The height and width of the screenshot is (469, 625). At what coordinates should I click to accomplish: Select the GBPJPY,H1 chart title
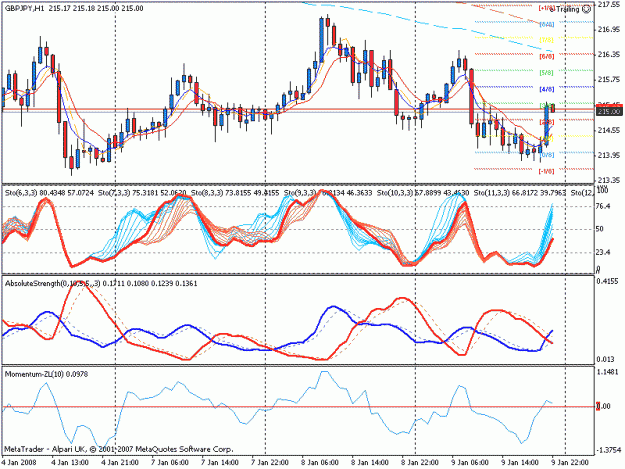tap(25, 8)
